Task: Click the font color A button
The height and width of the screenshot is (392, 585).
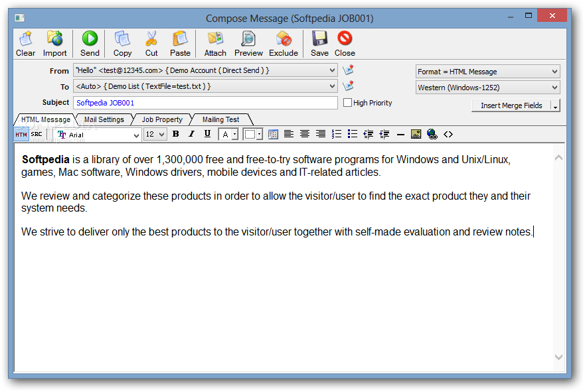Action: point(225,134)
